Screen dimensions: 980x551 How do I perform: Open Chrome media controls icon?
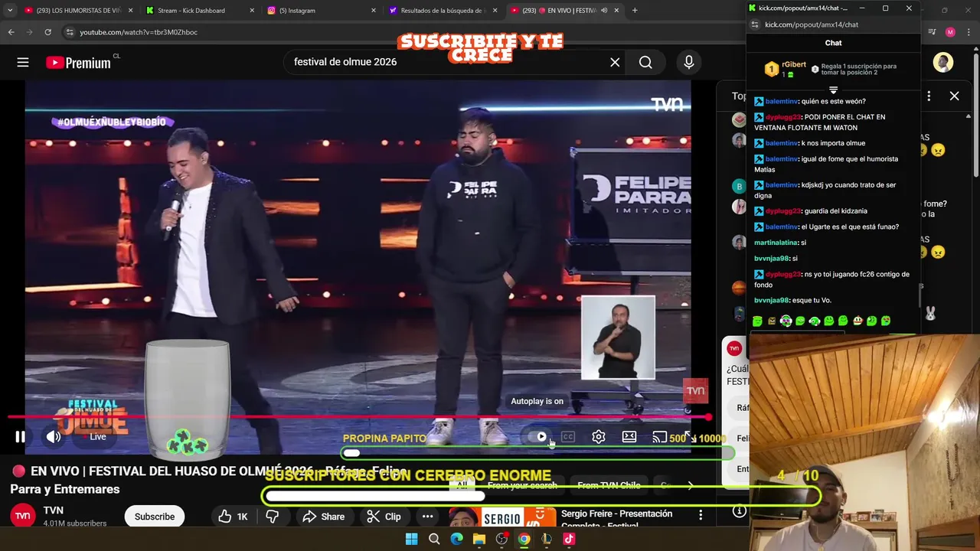coord(932,32)
